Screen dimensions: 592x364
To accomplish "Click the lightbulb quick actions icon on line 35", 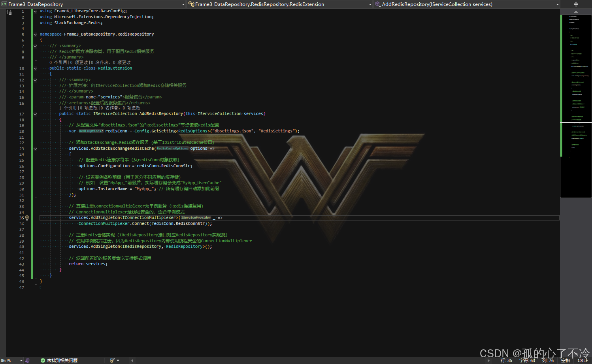I will click(27, 218).
